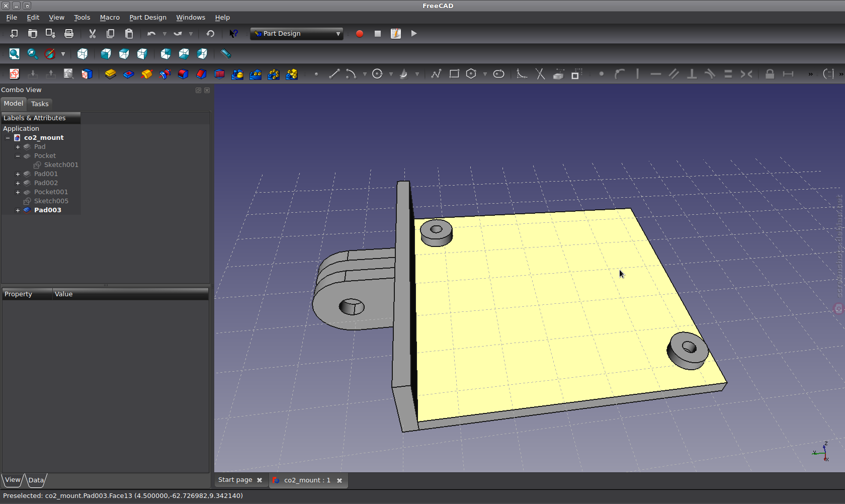This screenshot has width=845, height=504.
Task: Select Pad002 in the model tree
Action: click(x=46, y=183)
